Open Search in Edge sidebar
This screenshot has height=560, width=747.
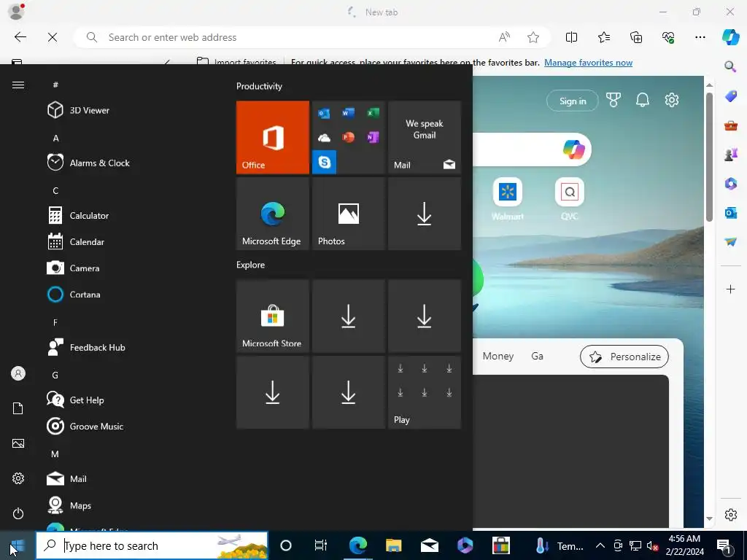pos(730,66)
